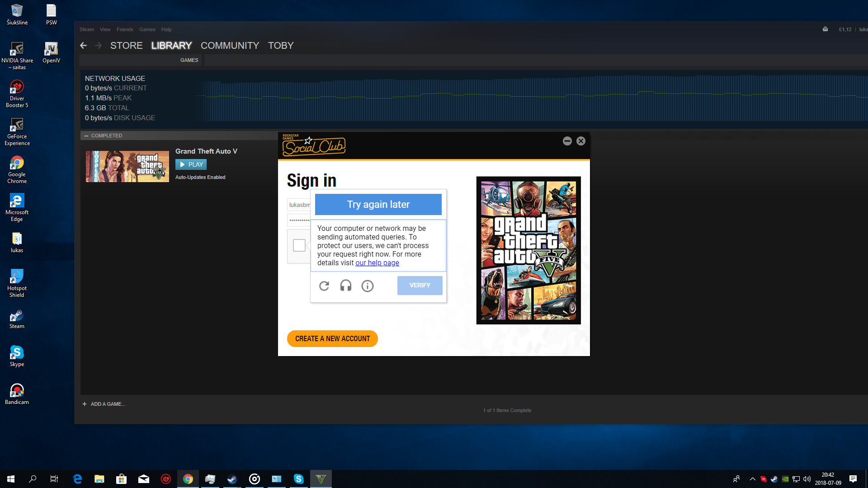Click the Try again later banner

tap(378, 204)
